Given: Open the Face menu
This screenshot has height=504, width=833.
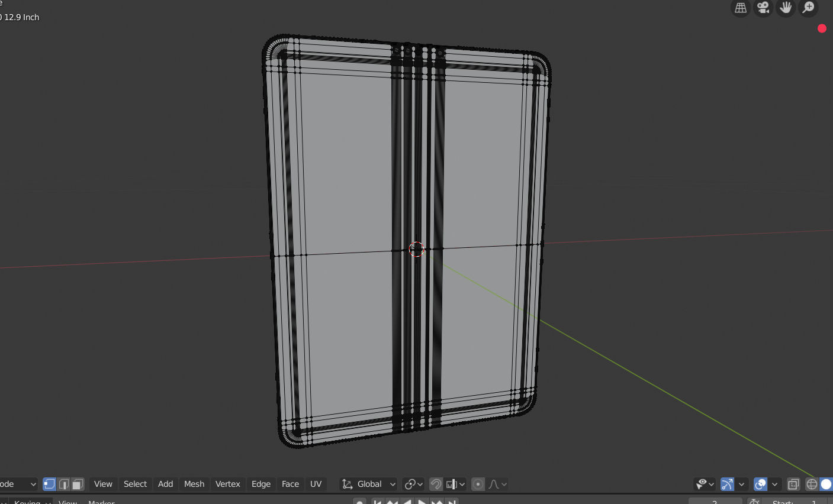Looking at the screenshot, I should pos(290,484).
